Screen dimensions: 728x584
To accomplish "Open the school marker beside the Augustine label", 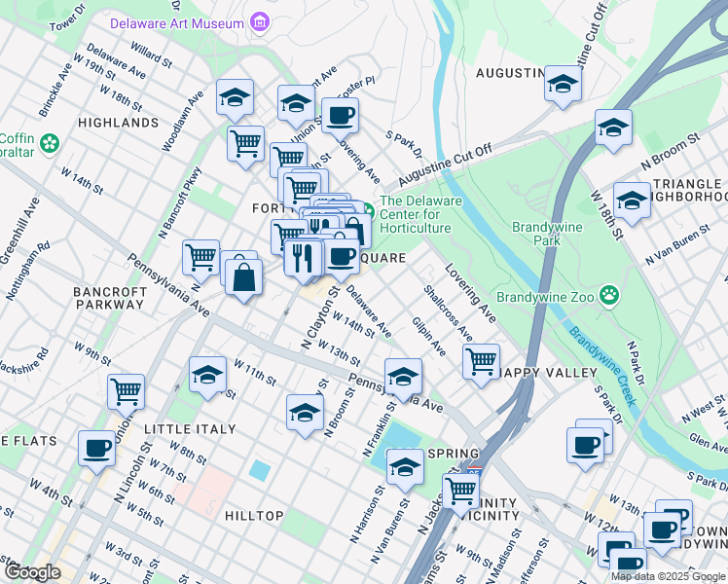I will coord(563,84).
